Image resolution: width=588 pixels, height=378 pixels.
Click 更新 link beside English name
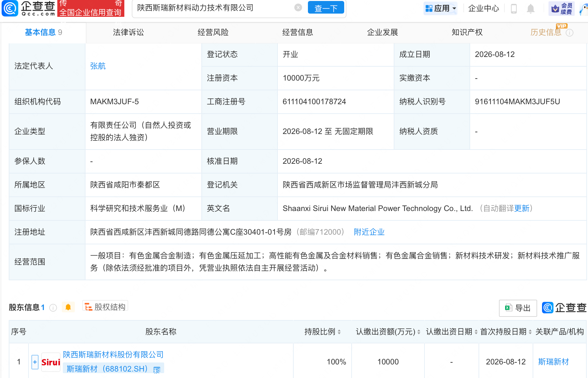point(522,208)
